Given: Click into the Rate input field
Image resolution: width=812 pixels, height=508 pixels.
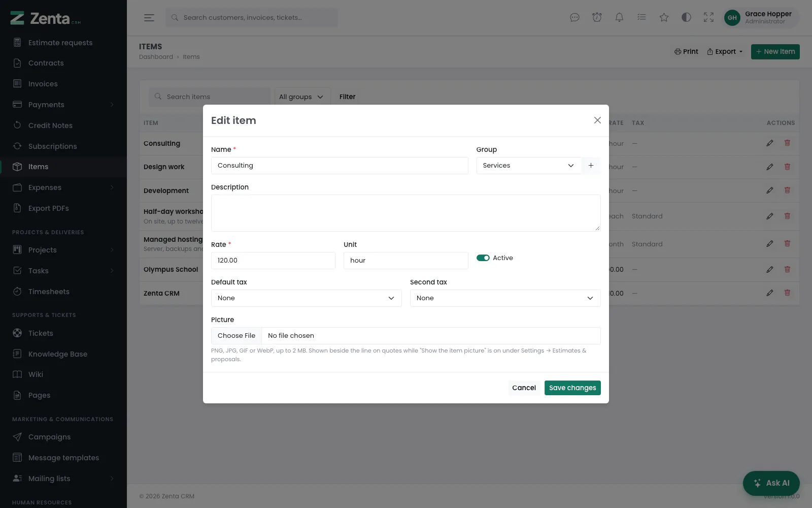Looking at the screenshot, I should click(x=273, y=261).
